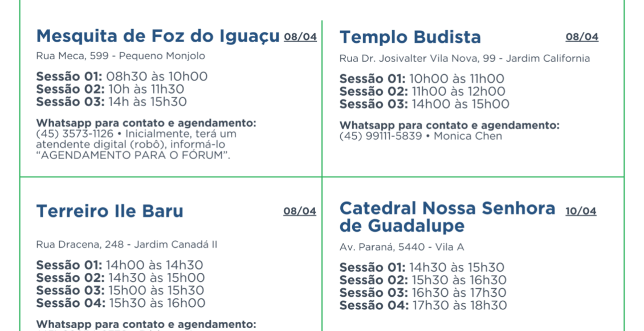Open the 10/04 date link beside Catedral

coord(581,211)
